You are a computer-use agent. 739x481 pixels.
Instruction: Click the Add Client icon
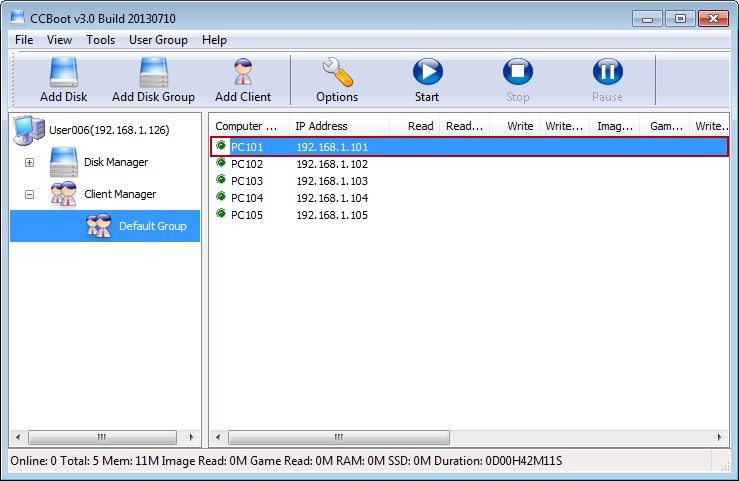pyautogui.click(x=243, y=73)
